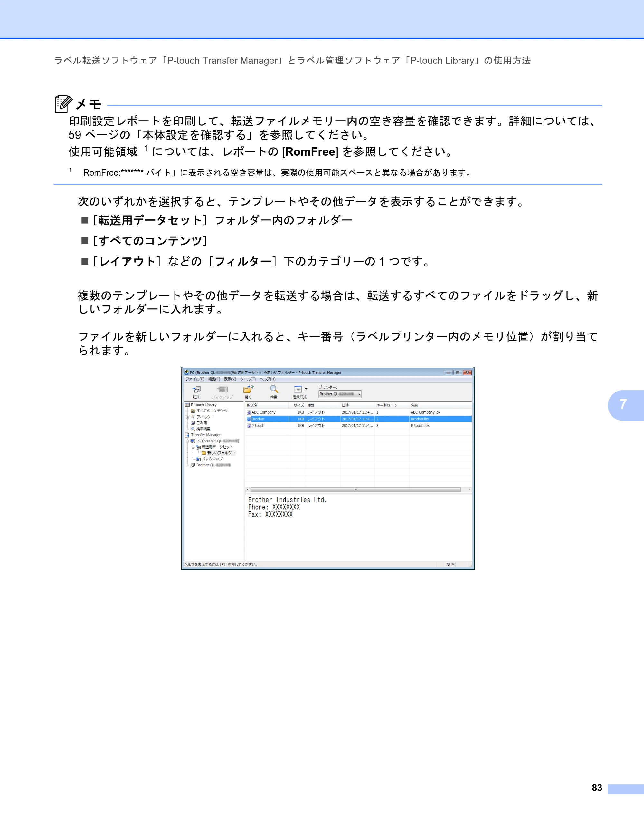Click the scrollbar right arrow

pos(469,490)
